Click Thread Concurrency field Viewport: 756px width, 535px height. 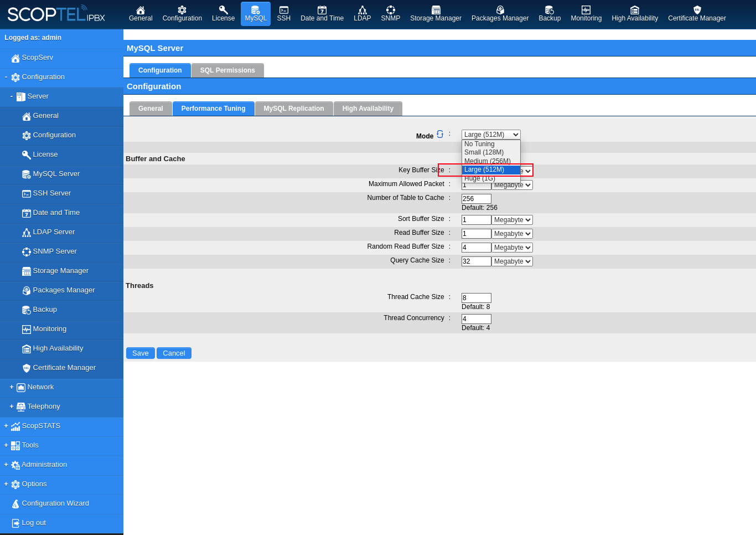pos(477,319)
